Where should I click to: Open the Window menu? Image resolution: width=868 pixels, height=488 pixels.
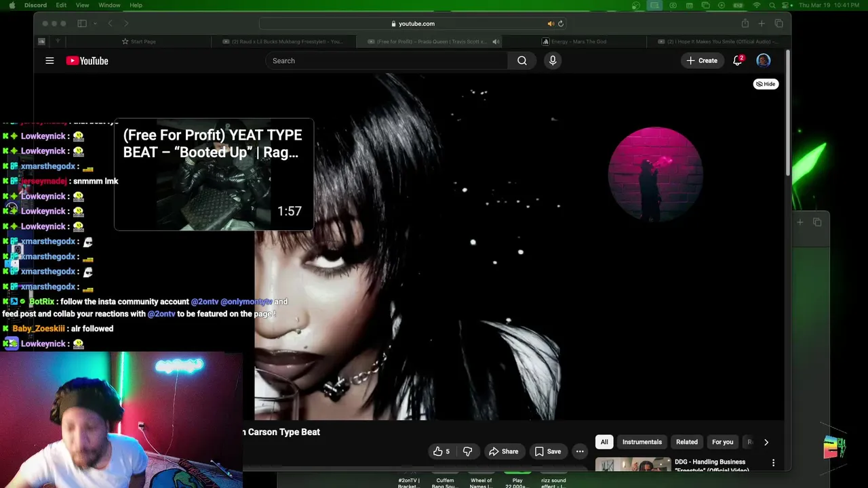pos(109,5)
